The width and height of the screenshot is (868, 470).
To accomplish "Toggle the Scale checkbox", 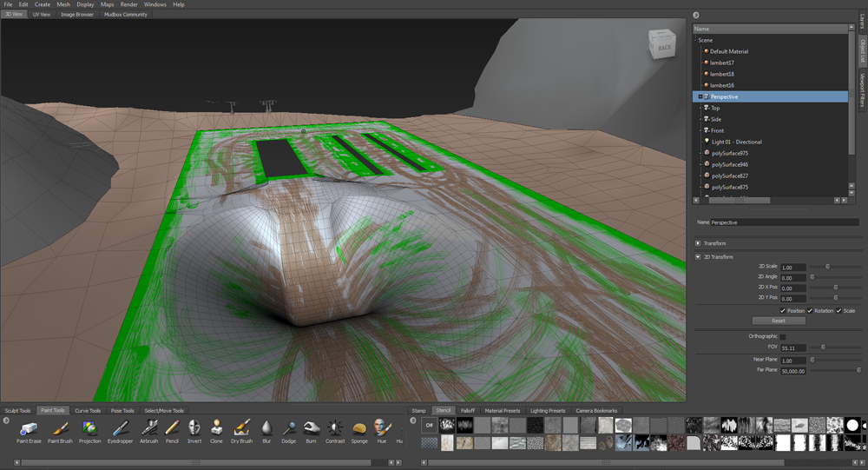I will (x=838, y=310).
